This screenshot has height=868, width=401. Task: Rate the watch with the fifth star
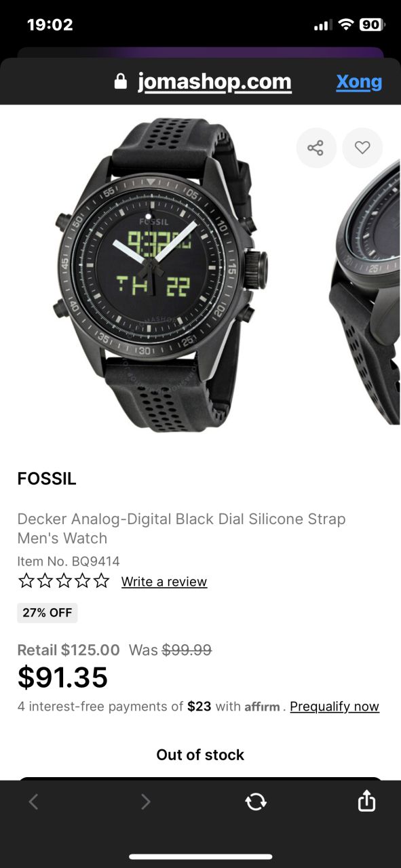coord(101,580)
